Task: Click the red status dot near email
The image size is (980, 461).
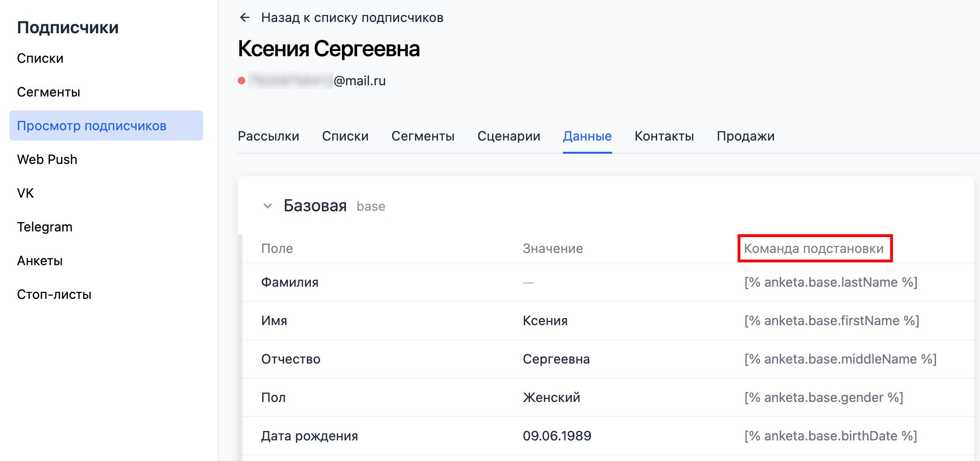Action: (241, 81)
